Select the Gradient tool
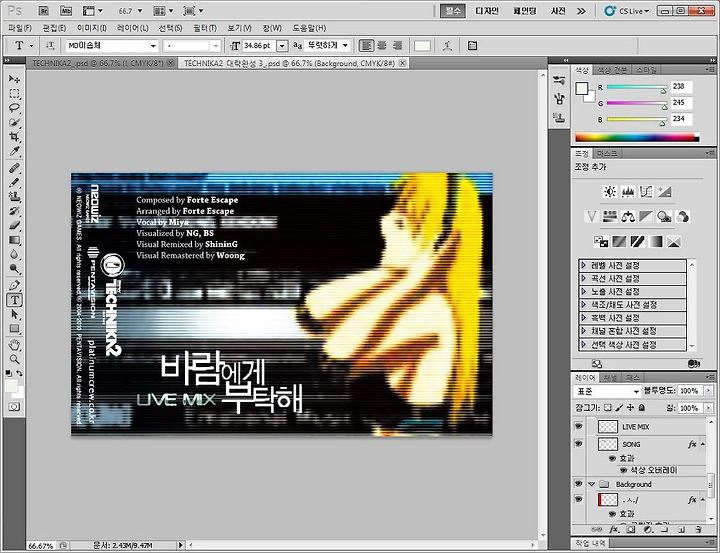Screen dimensions: 720x553 (x=14, y=240)
